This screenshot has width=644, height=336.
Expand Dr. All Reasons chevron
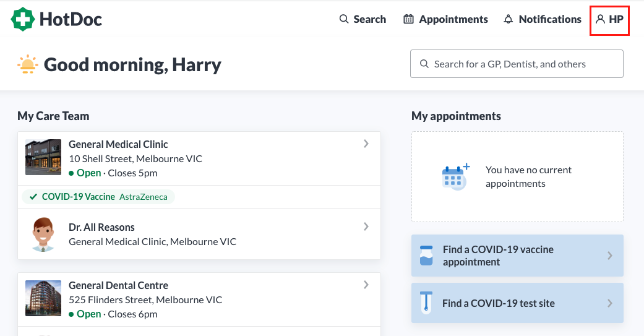click(x=366, y=226)
